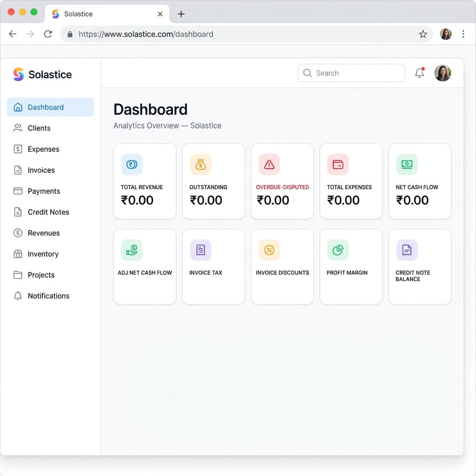476x476 pixels.
Task: Open the browser profile avatar
Action: [446, 34]
